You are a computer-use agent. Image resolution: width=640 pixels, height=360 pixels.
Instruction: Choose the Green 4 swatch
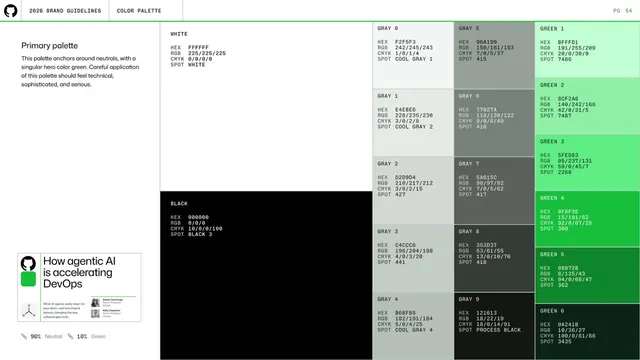pyautogui.click(x=587, y=219)
